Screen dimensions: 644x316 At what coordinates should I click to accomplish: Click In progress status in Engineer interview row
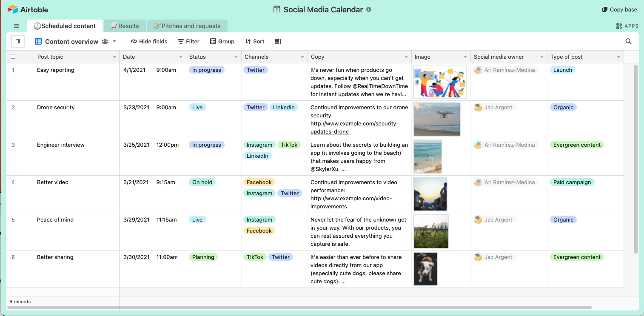pyautogui.click(x=206, y=145)
